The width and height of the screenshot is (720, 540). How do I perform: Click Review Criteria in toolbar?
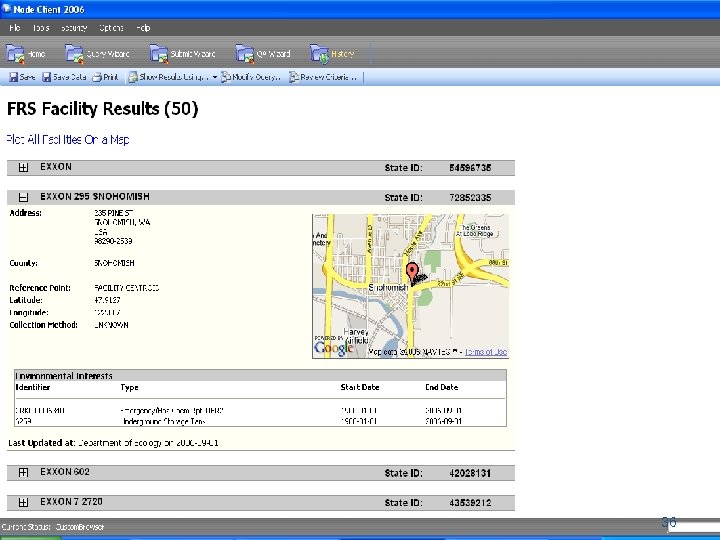tap(324, 77)
